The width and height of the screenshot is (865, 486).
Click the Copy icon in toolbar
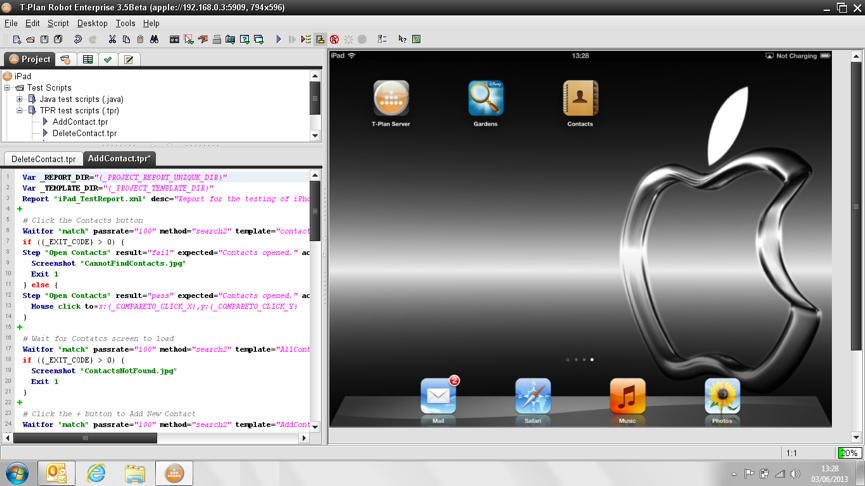click(x=126, y=39)
